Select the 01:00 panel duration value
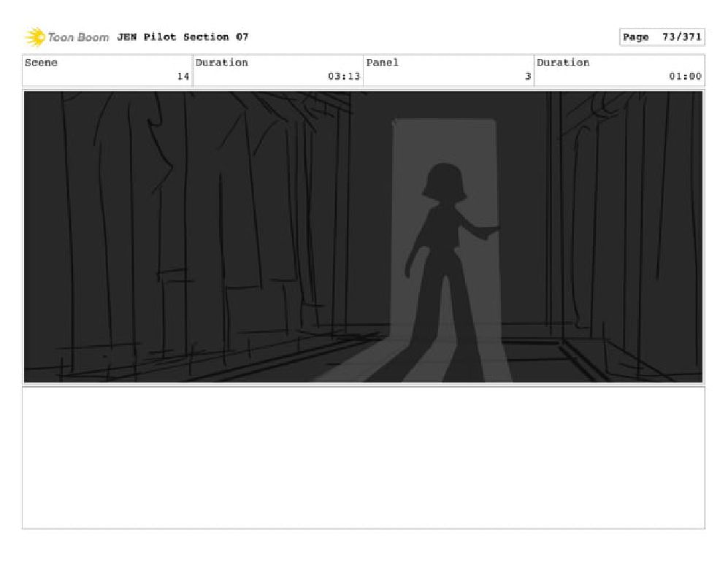The width and height of the screenshot is (728, 562). (x=685, y=76)
